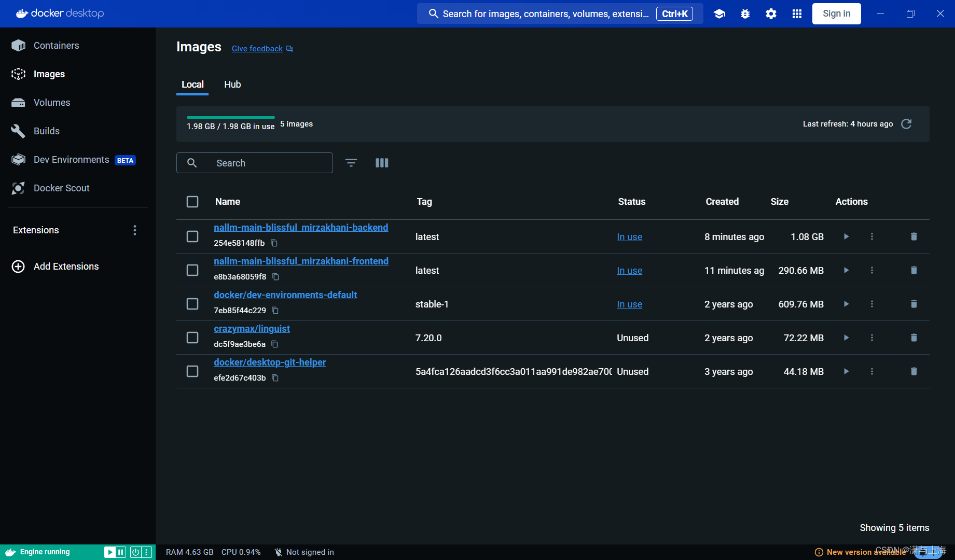Delete the nallm frontend image
Viewport: 955px width, 560px height.
tap(914, 270)
